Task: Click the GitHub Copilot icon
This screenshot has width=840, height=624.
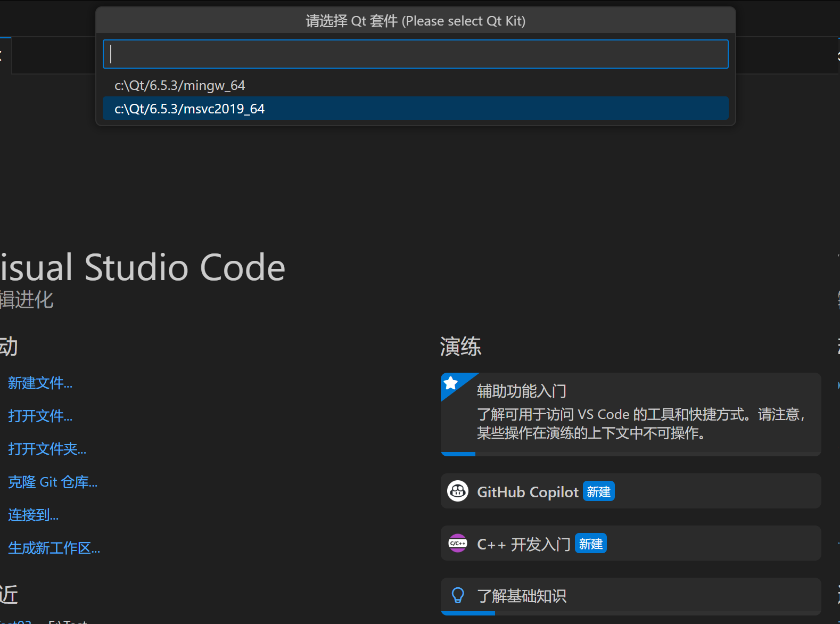Action: (x=458, y=491)
